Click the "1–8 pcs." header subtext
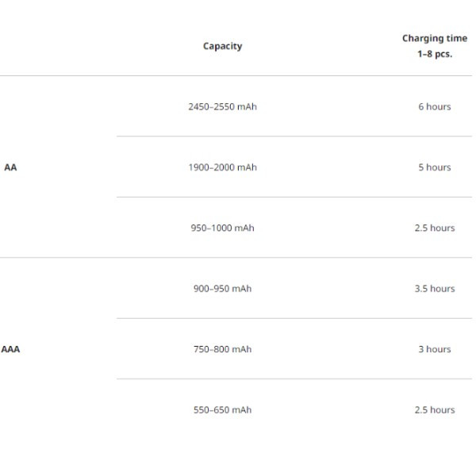Image resolution: width=476 pixels, height=476 pixels. point(435,54)
